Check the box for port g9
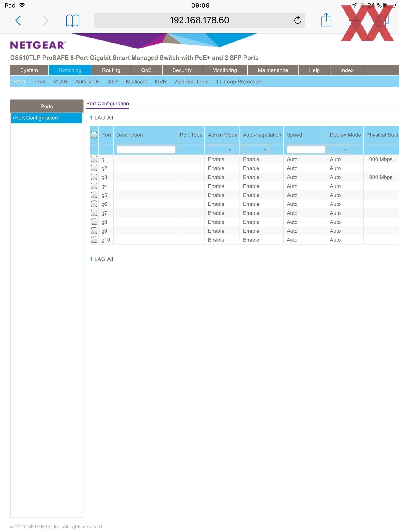399x532 pixels. point(94,231)
